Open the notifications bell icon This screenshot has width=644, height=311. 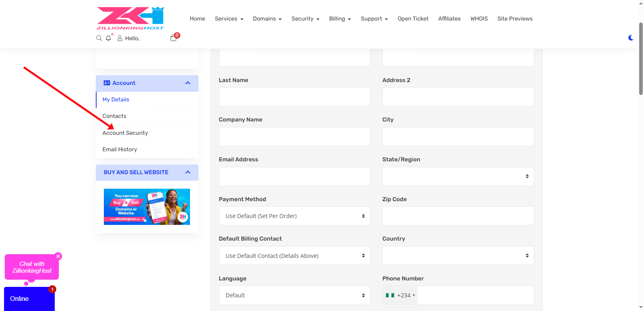coord(108,38)
